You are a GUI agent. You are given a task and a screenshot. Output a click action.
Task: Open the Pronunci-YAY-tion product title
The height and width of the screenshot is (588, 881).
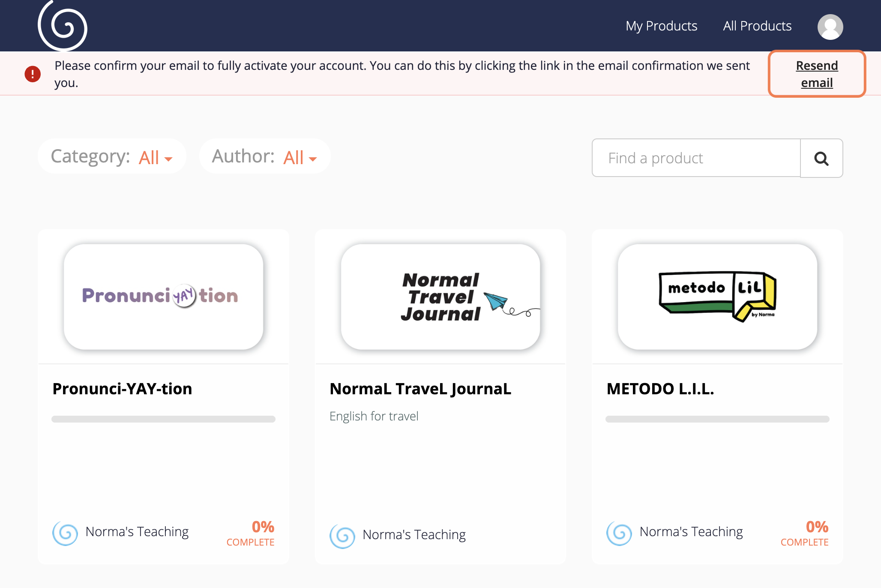pyautogui.click(x=122, y=389)
